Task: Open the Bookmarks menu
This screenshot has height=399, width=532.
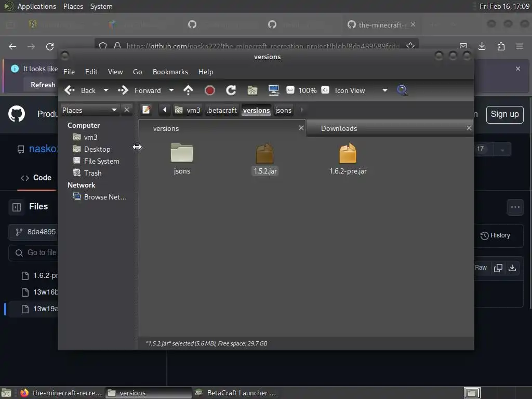Action: (170, 72)
